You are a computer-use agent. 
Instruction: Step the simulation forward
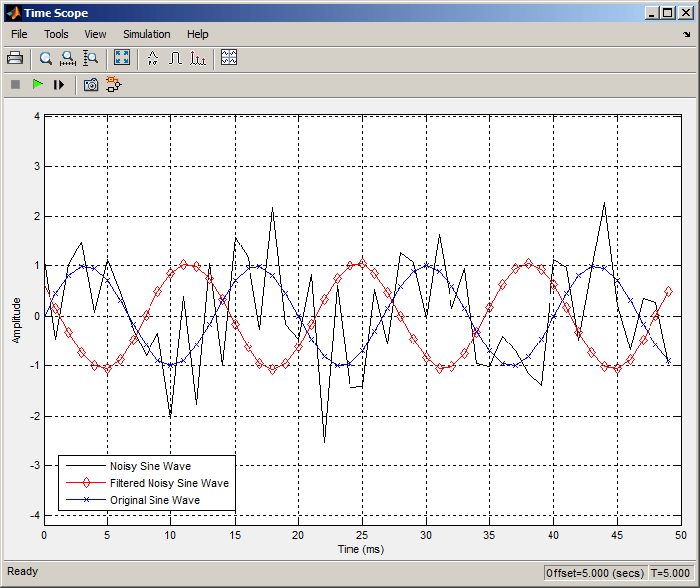pos(59,85)
